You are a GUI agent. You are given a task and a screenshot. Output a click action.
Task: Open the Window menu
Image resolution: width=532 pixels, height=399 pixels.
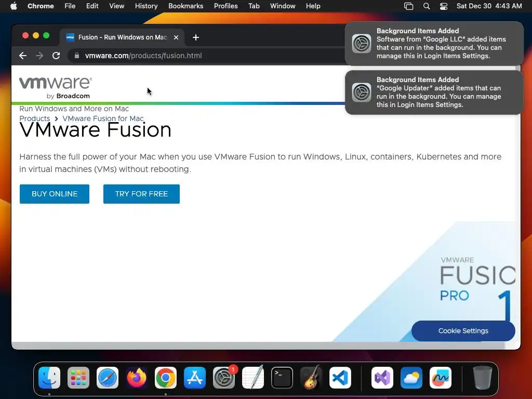pyautogui.click(x=283, y=6)
